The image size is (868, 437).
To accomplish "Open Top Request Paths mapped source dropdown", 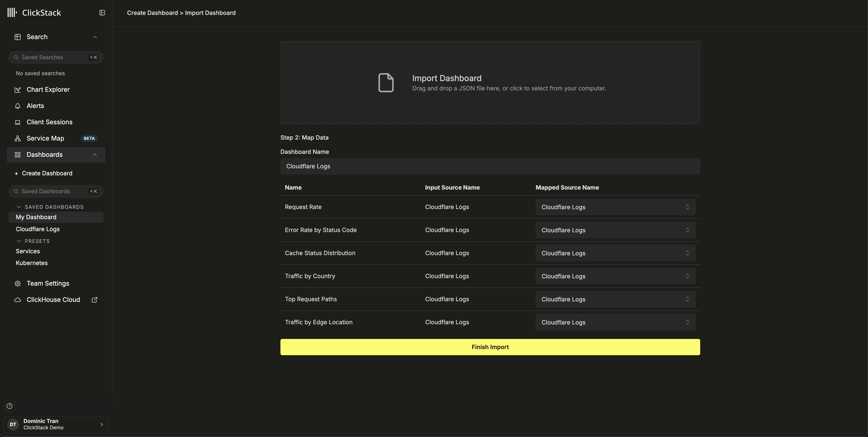I will 615,299.
